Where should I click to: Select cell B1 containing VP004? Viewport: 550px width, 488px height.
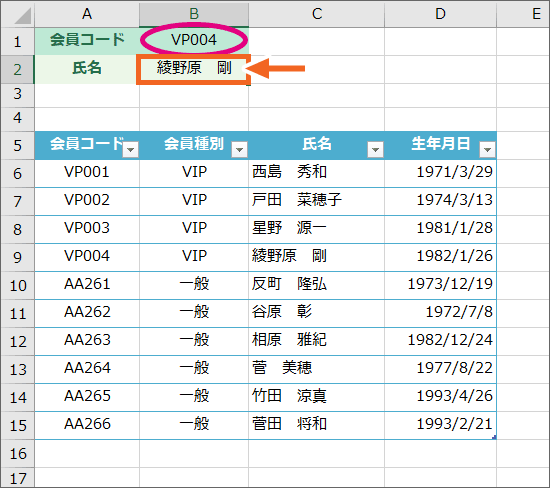pyautogui.click(x=194, y=40)
